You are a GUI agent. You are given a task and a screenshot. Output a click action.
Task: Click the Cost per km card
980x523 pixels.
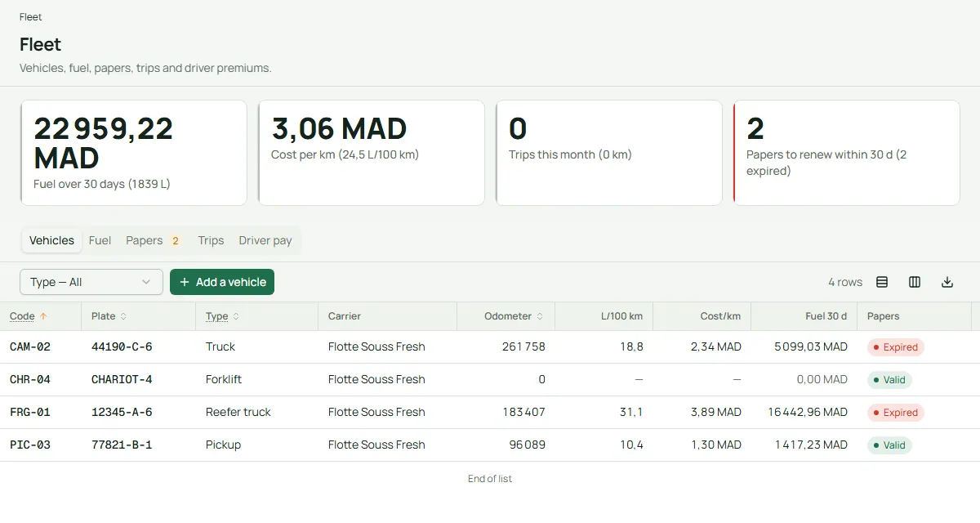(x=372, y=153)
